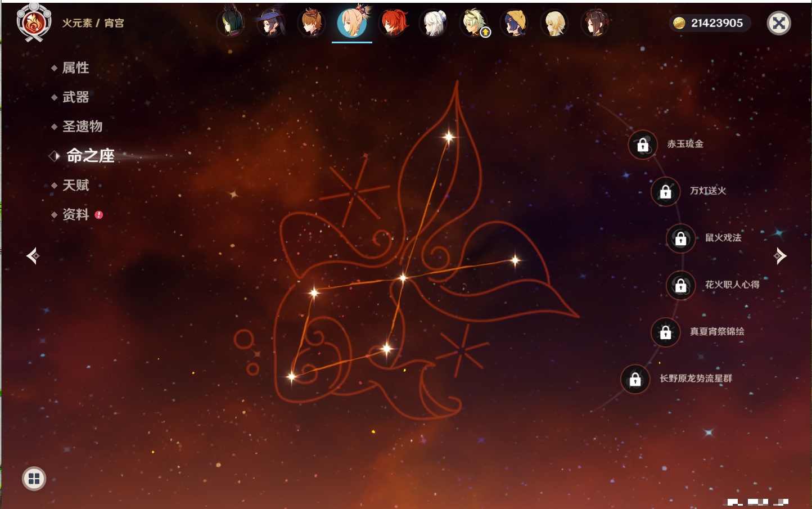
Task: Open the locked 长野原龙势流星群 constellation node
Action: pos(635,379)
